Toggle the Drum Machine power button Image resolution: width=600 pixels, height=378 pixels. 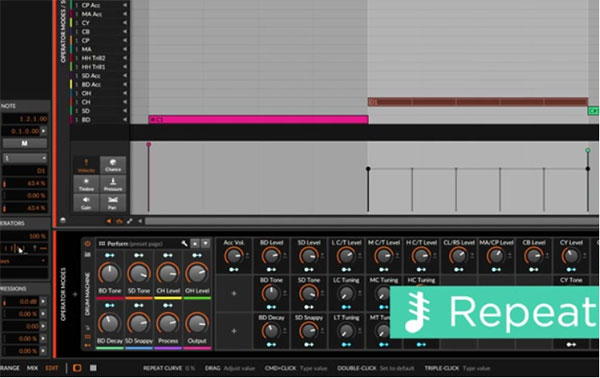(88, 243)
